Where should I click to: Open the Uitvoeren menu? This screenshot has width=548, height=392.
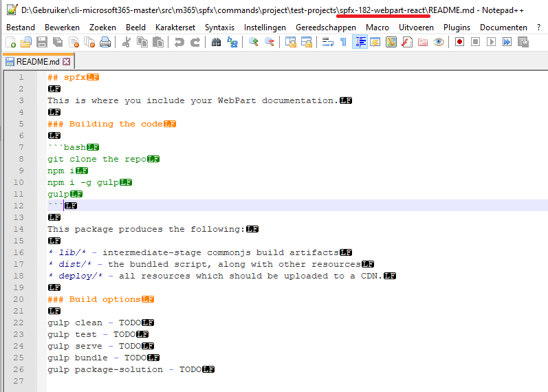(x=416, y=28)
